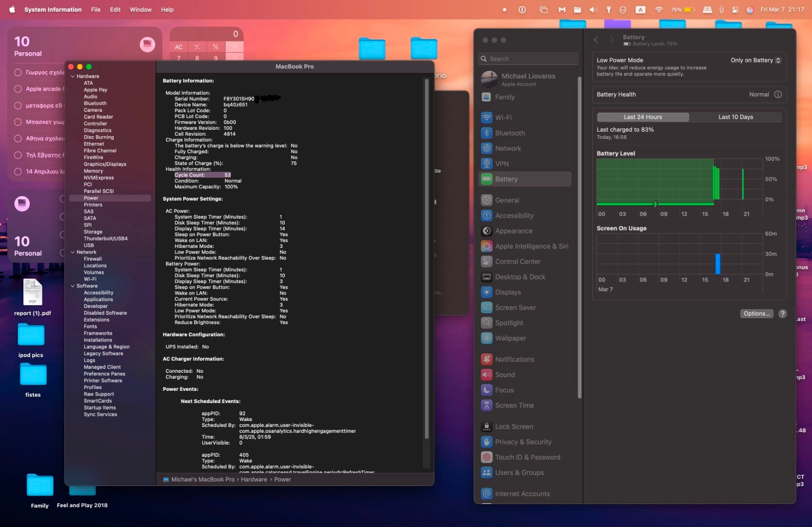Open Window menu in menu bar
This screenshot has height=527, width=812.
click(x=141, y=9)
